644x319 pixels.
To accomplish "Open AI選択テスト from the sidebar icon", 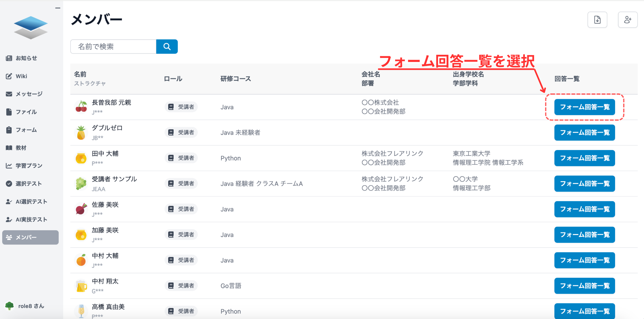I will (x=8, y=201).
